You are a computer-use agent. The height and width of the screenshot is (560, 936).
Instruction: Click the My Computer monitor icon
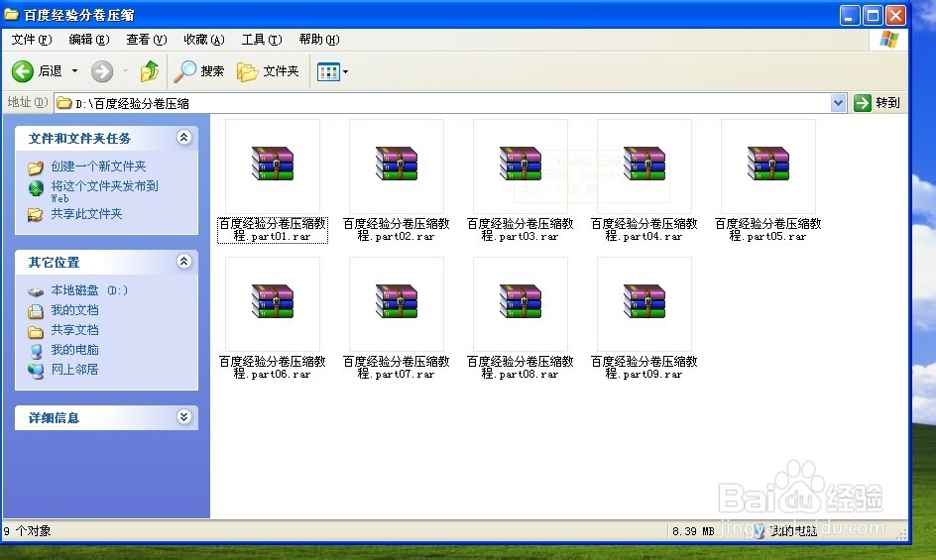point(37,351)
